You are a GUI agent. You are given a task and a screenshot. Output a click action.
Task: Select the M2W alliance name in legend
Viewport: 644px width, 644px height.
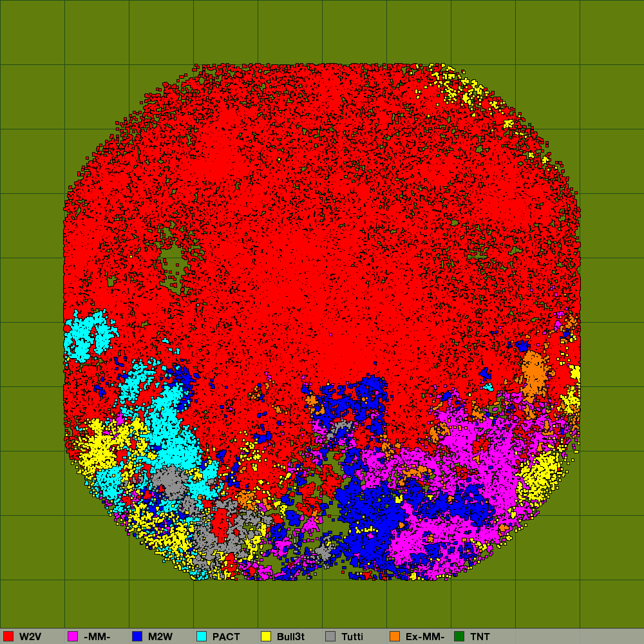160,636
